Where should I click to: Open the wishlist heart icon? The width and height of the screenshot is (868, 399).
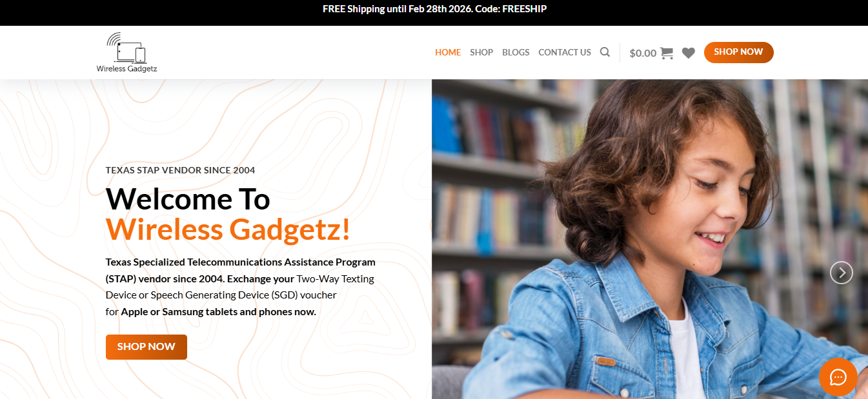(689, 53)
